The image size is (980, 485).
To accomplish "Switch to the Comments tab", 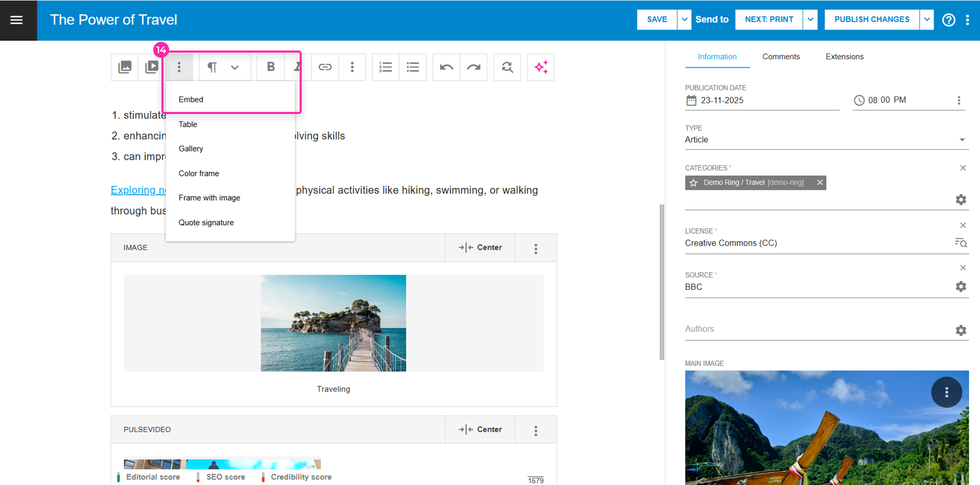I will (x=781, y=57).
